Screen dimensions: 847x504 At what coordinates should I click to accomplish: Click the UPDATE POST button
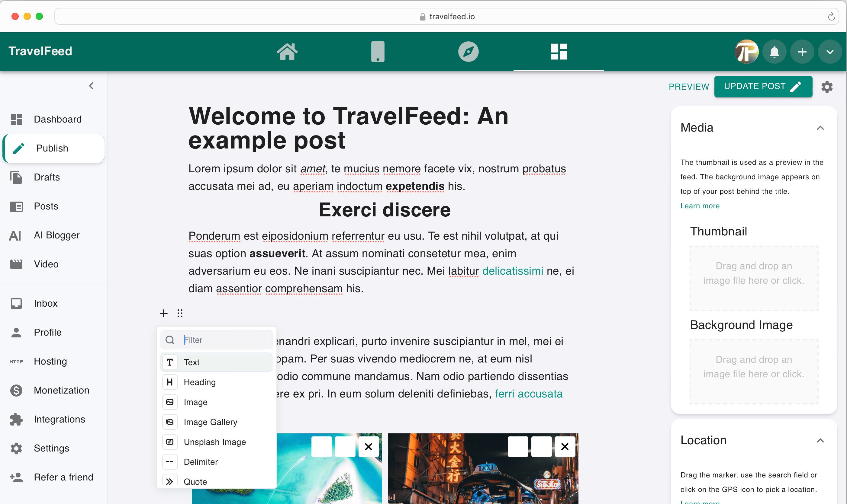point(763,86)
